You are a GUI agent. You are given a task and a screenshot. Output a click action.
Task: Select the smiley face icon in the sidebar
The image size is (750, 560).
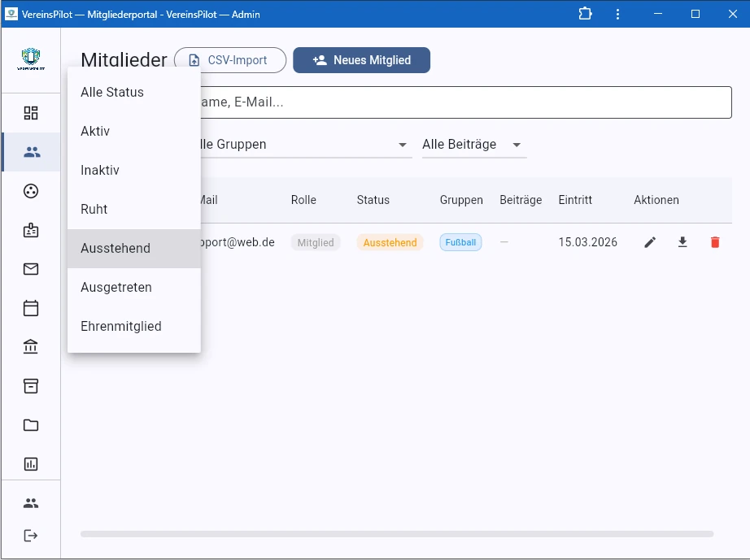(x=30, y=191)
